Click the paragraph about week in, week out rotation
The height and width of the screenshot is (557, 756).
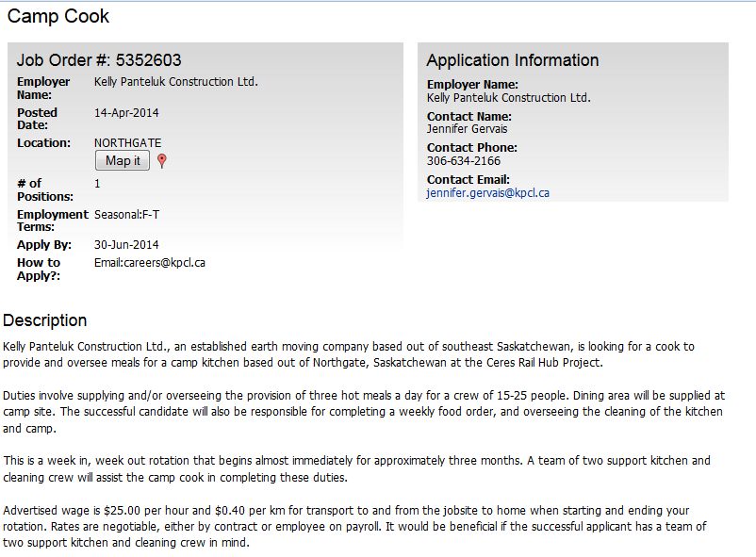pos(356,468)
